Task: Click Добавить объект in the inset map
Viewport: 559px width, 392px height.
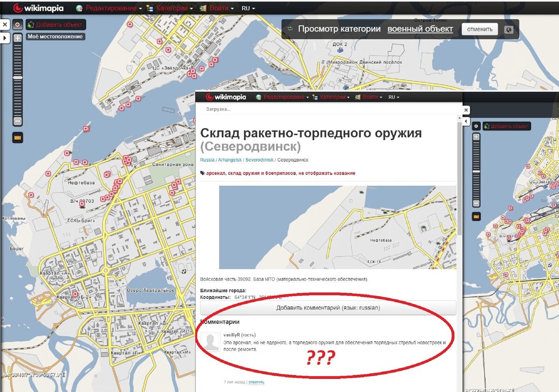Action: 506,126
